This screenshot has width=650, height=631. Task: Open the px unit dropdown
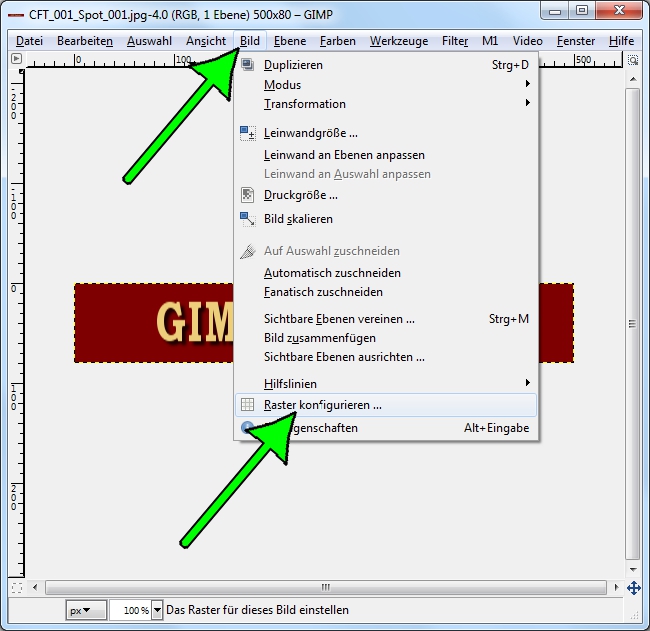[x=86, y=610]
